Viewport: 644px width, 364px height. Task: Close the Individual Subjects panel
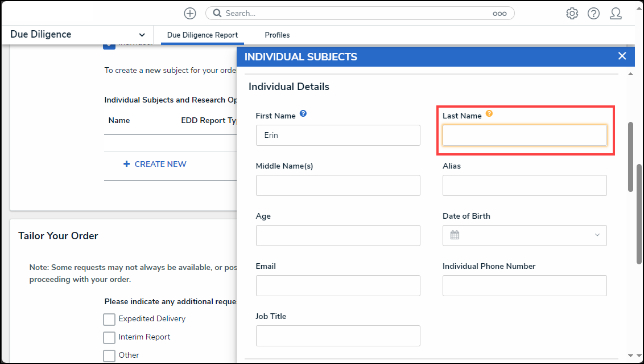pyautogui.click(x=622, y=56)
